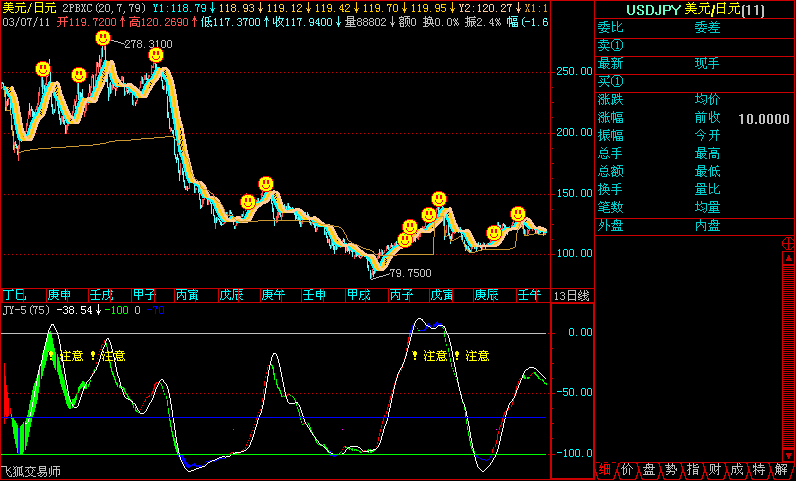
Task: Switch to the 细 tab
Action: pos(605,470)
